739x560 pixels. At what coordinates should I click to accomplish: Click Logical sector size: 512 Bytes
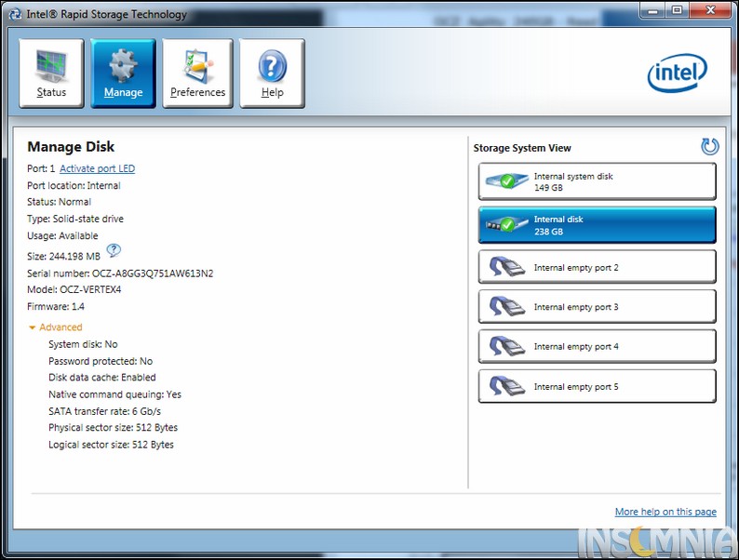tap(111, 445)
